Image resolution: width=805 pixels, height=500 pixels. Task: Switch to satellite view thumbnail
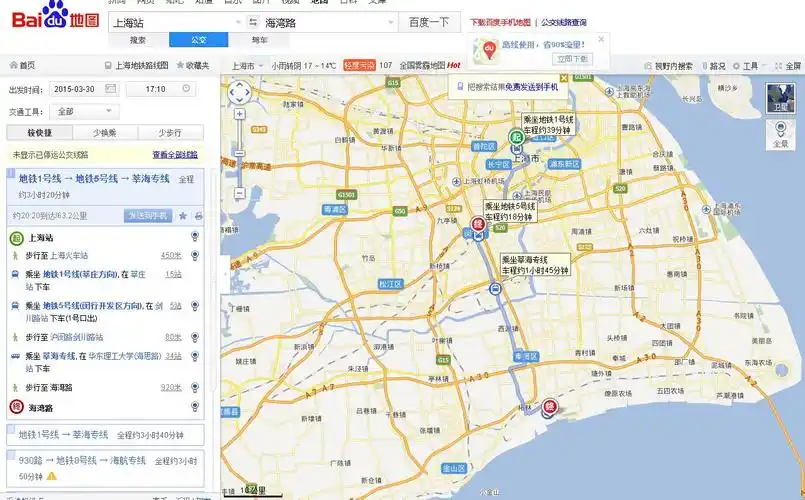(x=780, y=98)
